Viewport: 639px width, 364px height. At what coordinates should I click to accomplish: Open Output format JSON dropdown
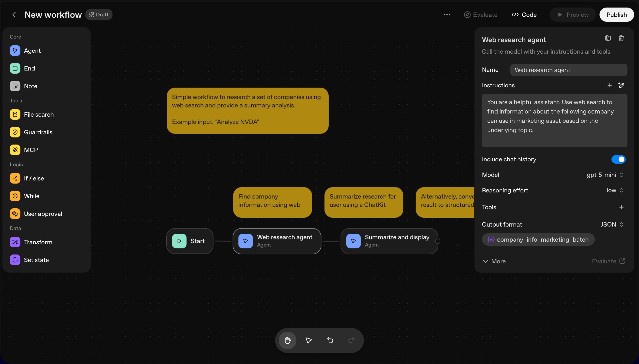611,225
